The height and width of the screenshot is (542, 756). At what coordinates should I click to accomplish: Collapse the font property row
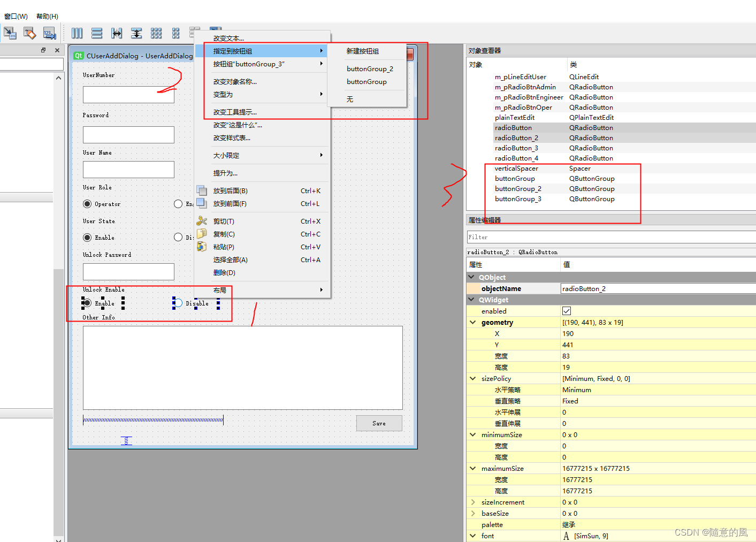[x=473, y=536]
